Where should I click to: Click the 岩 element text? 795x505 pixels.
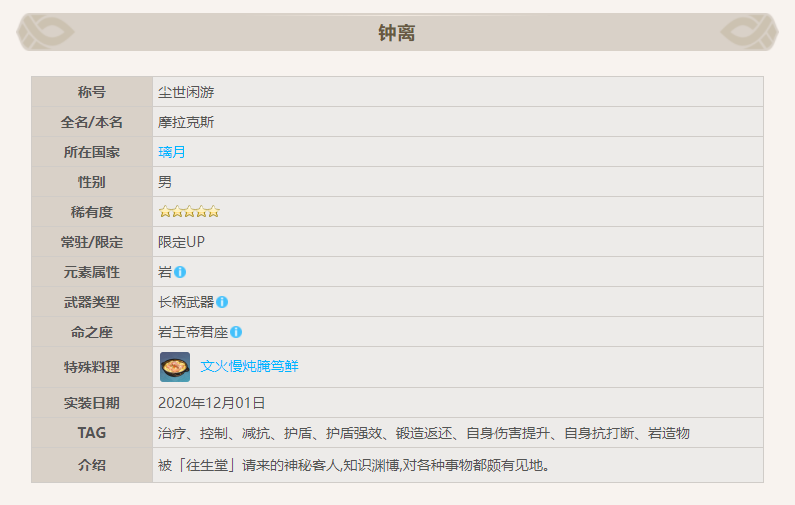click(x=165, y=272)
